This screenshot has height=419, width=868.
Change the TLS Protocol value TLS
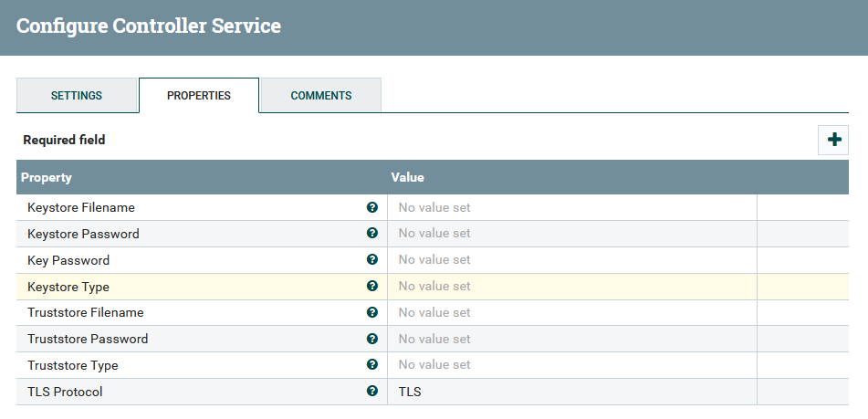(572, 392)
